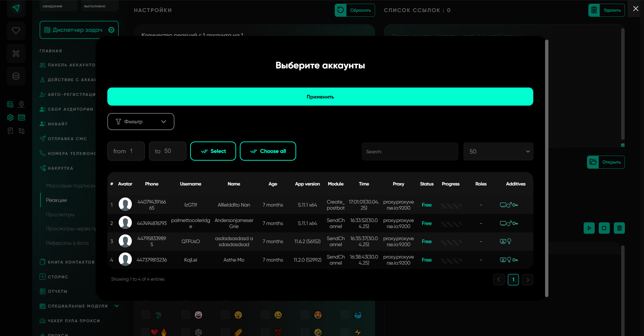Viewport: 644px width, 336px height.
Task: Open Реакции menu item in sidebar
Action: 56,200
